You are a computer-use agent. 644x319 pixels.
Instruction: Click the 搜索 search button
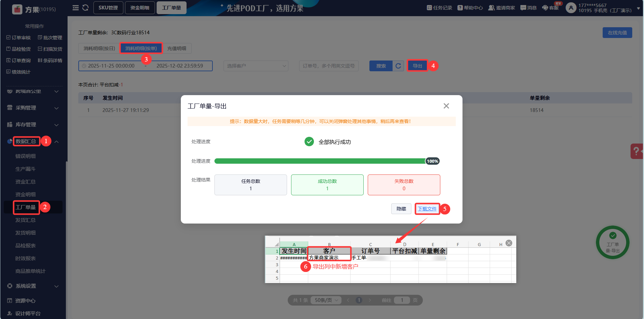tap(381, 66)
